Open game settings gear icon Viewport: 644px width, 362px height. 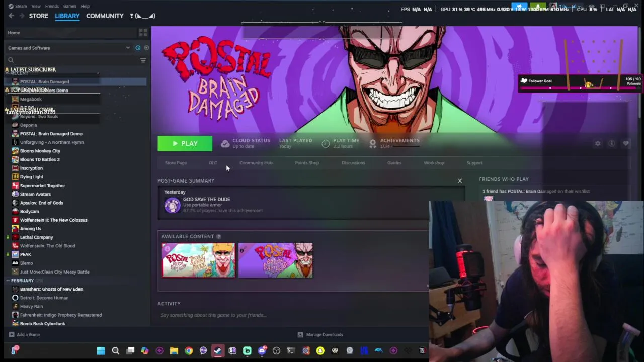[598, 144]
